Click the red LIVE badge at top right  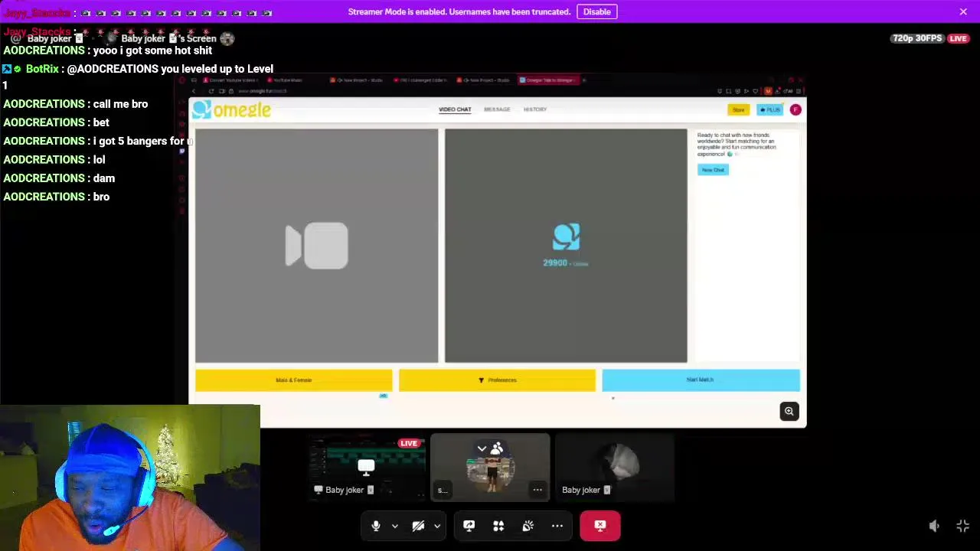pos(958,38)
